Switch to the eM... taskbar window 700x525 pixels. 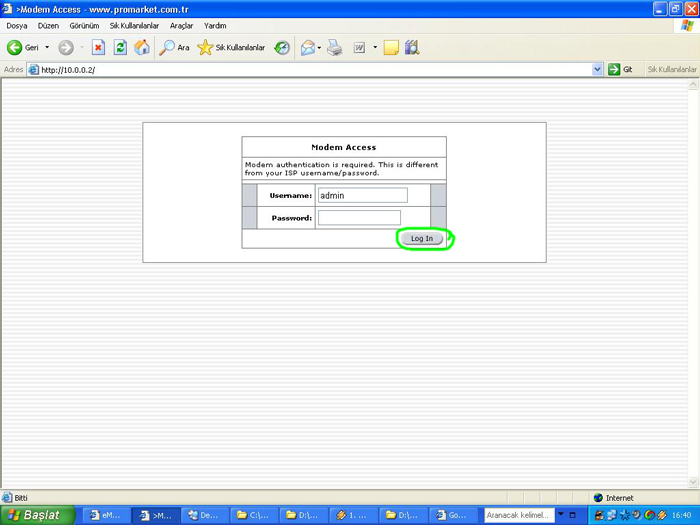click(107, 515)
